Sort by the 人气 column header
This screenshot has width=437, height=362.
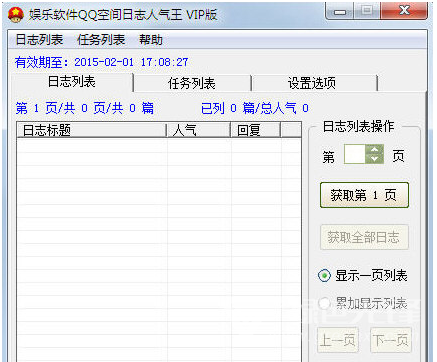pyautogui.click(x=199, y=130)
